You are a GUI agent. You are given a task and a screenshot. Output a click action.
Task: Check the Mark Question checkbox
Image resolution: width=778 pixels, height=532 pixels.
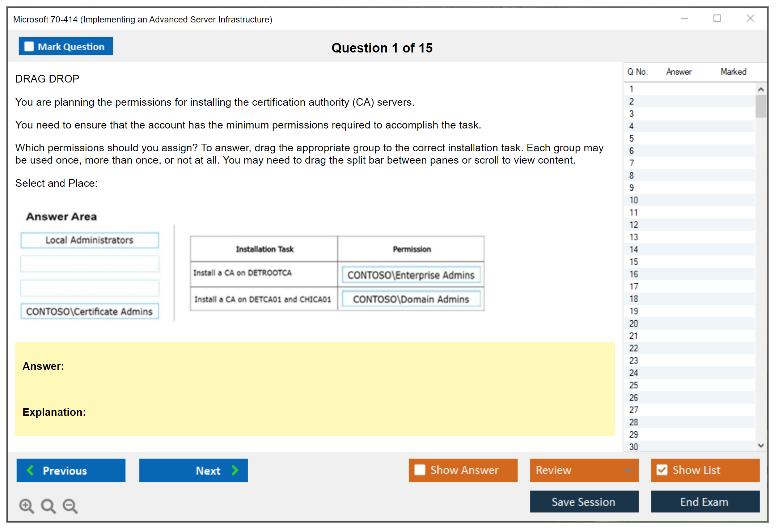click(x=29, y=46)
